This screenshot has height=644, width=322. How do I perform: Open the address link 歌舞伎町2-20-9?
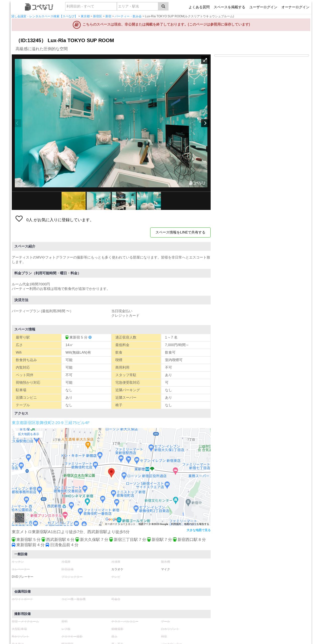pyautogui.click(x=51, y=423)
